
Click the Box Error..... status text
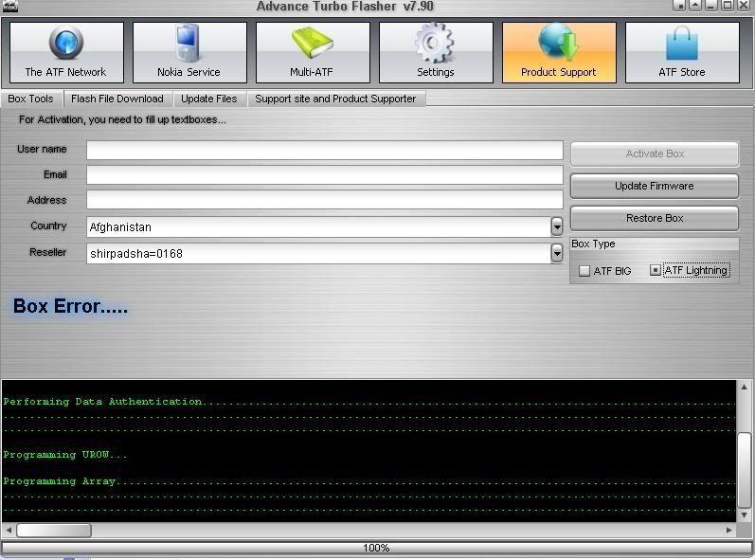(x=71, y=306)
